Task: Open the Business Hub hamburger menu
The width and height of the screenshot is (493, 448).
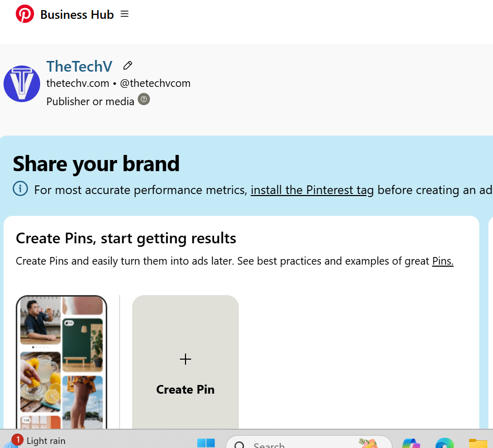Action: coord(125,14)
